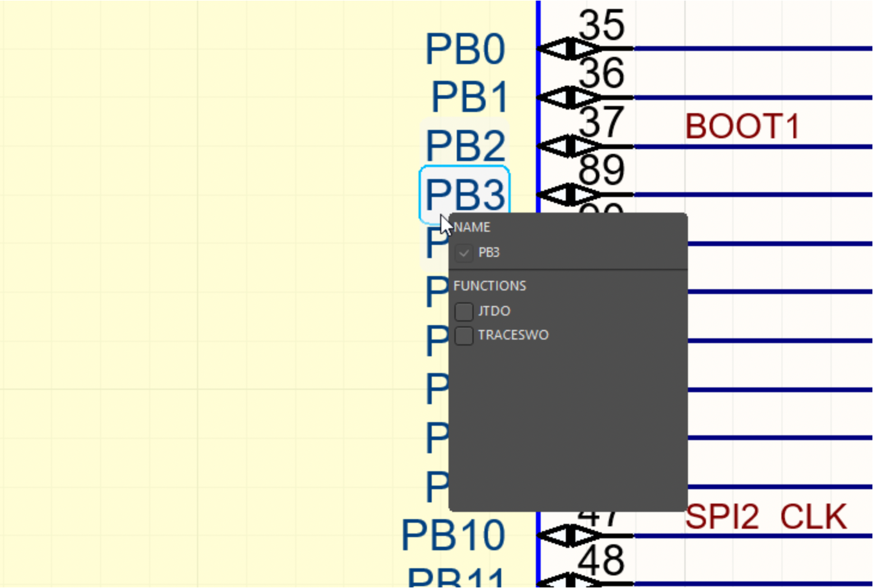The image size is (873, 588).
Task: Click pin designator number 48
Action: [602, 561]
